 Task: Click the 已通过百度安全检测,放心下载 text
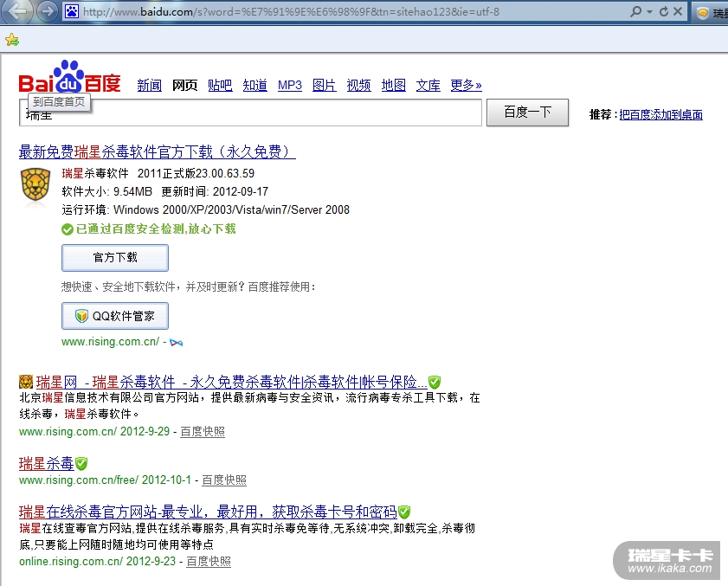click(x=156, y=229)
